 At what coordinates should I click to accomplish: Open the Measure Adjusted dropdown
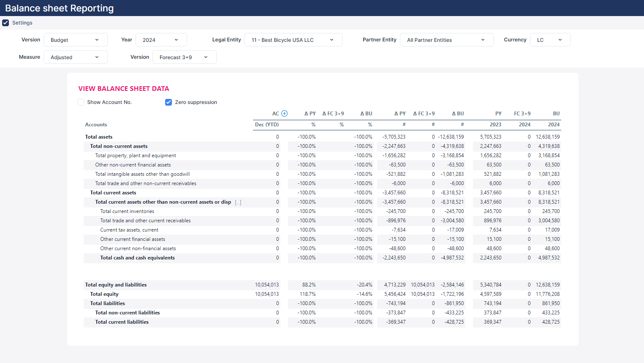[x=75, y=57]
